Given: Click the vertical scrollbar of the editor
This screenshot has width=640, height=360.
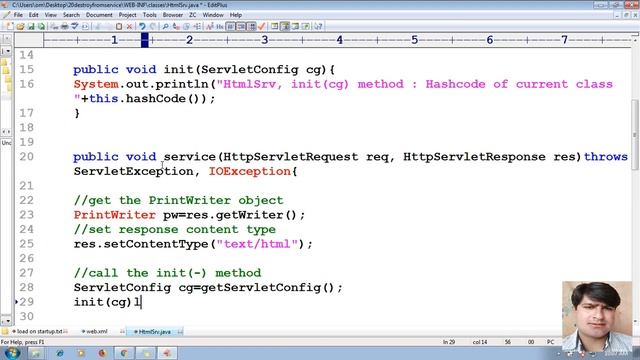Looking at the screenshot, I should 635,135.
